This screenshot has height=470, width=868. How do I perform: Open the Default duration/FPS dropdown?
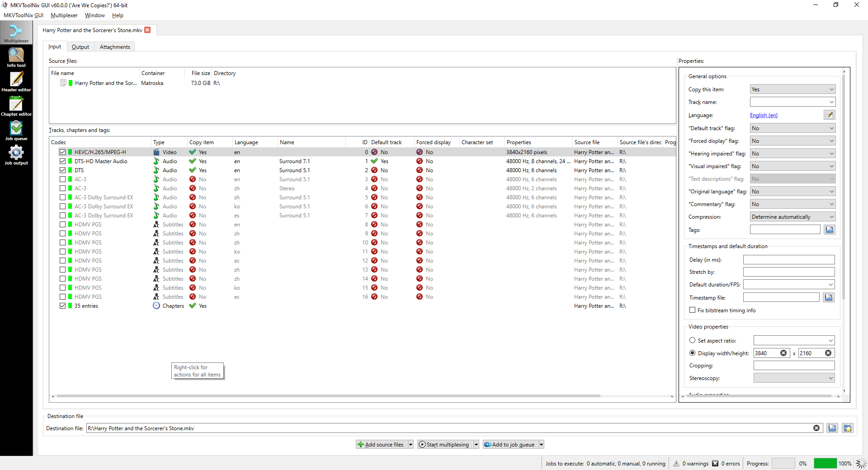pos(830,285)
